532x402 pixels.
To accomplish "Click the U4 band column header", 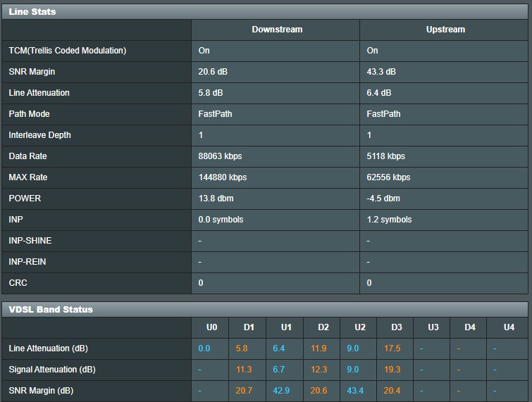I will (x=509, y=327).
